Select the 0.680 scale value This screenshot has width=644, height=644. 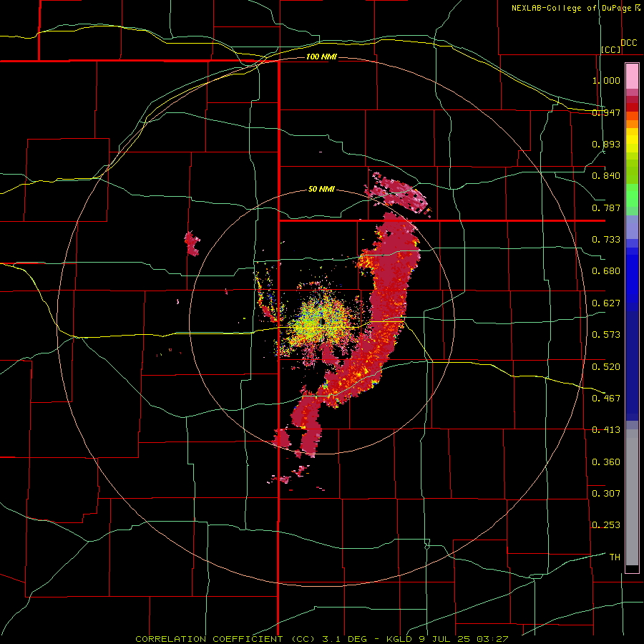pos(606,271)
